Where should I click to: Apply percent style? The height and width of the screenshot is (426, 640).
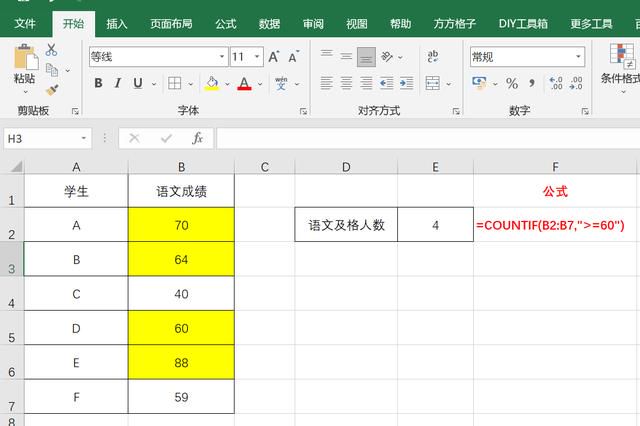click(x=512, y=83)
